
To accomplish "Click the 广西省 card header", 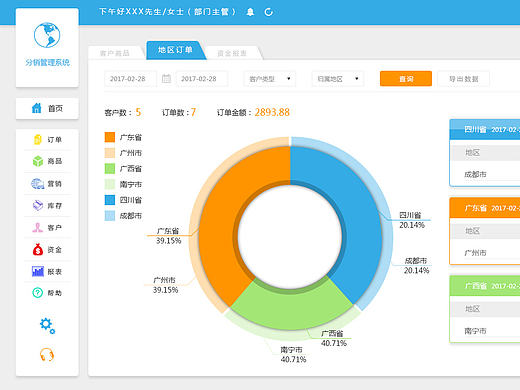I will tap(485, 286).
